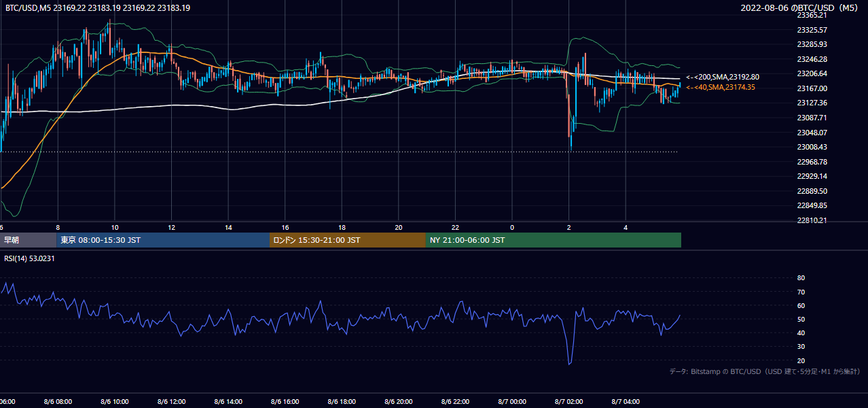
Task: Click price axis label 23127.36
Action: tap(812, 103)
